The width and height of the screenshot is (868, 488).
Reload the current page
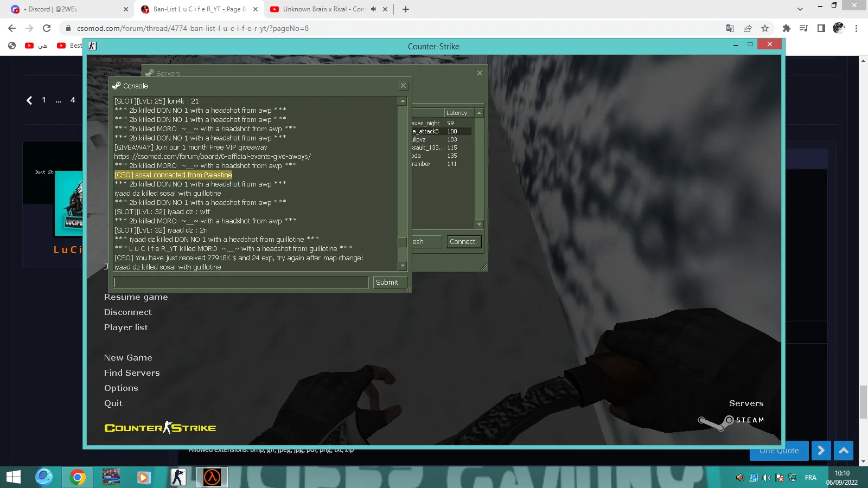click(47, 28)
